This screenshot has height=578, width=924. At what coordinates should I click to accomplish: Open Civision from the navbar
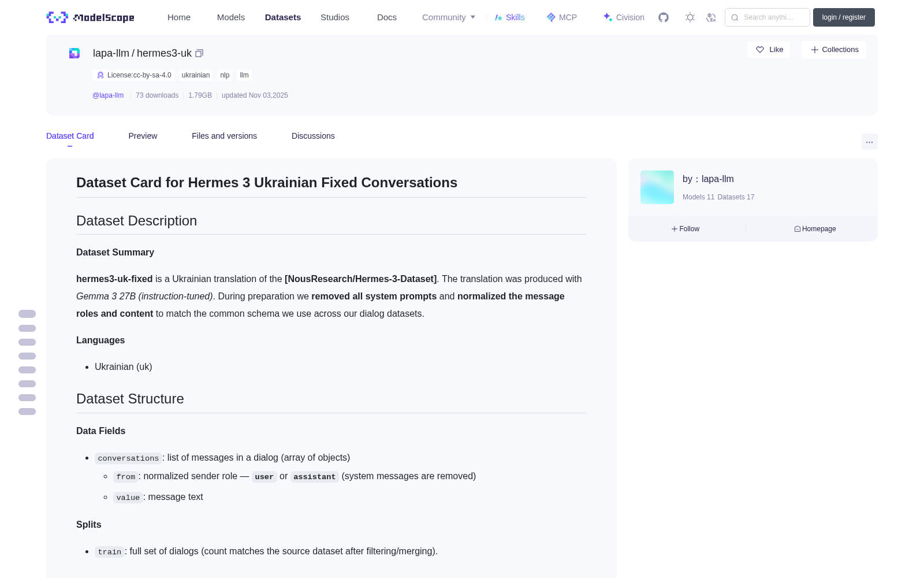[624, 17]
